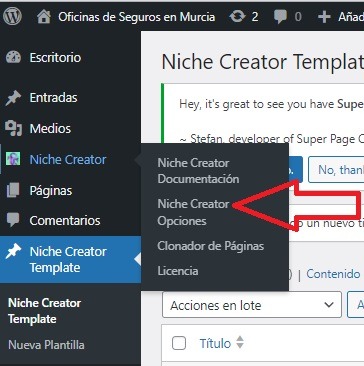
Task: Click the updates circular arrows icon
Action: (x=237, y=17)
